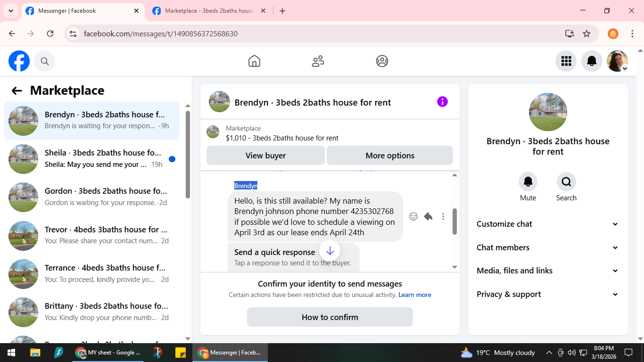Open more options dots beside Brendyn's message
Image resolution: width=644 pixels, height=362 pixels.
pos(443,216)
